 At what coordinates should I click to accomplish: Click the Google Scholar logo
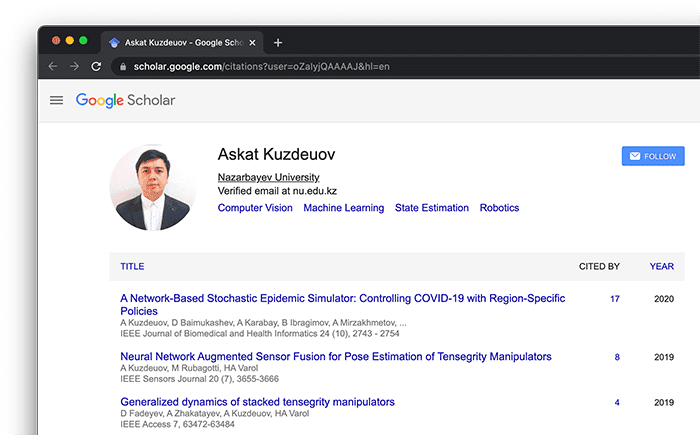coord(125,100)
